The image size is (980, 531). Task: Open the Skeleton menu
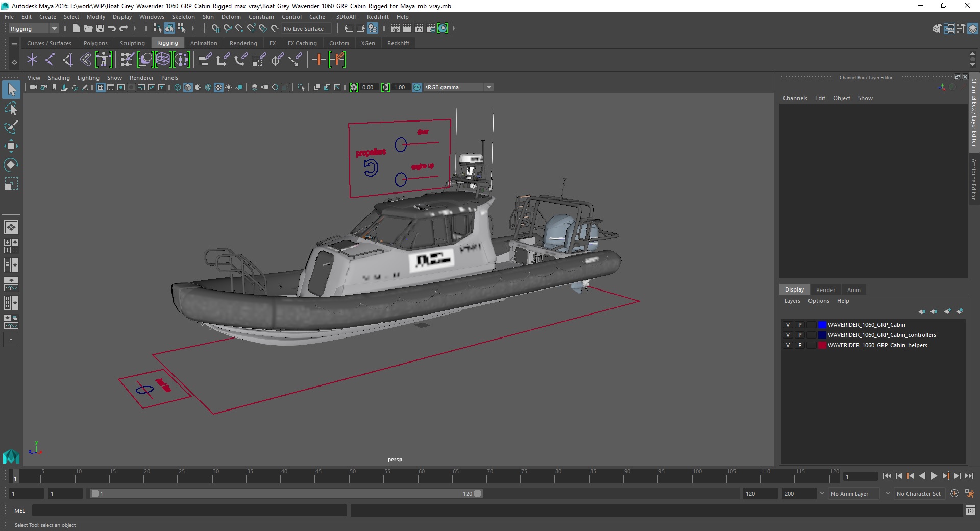click(x=183, y=17)
